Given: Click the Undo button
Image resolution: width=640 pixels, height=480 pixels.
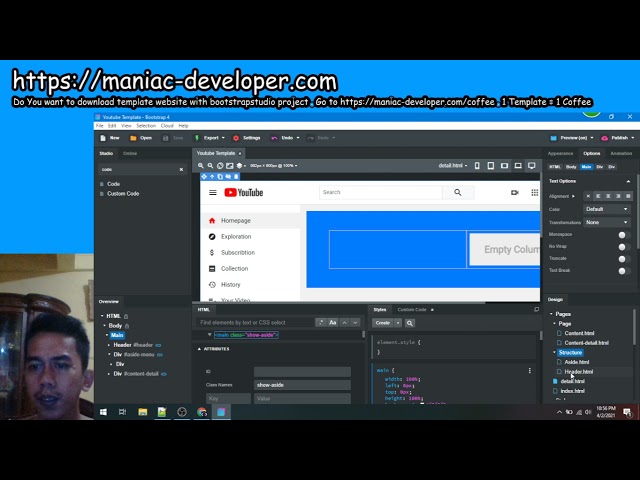Looking at the screenshot, I should [x=284, y=138].
